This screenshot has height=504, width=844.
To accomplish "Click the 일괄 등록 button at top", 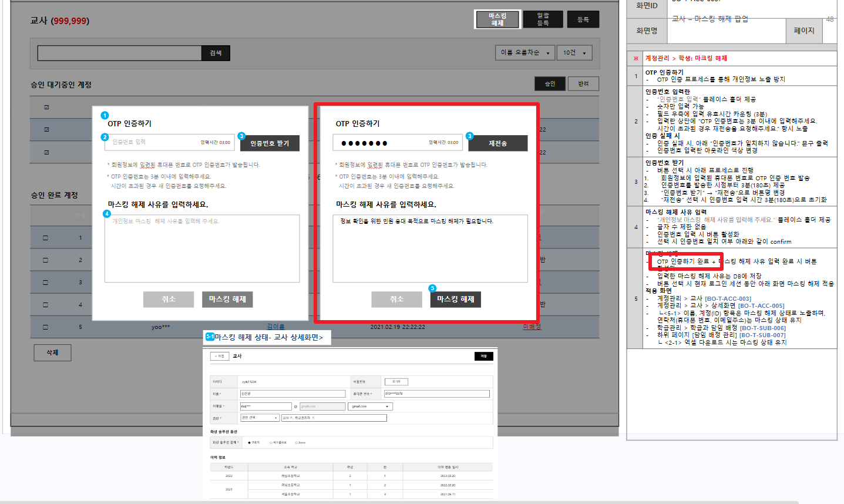I will pos(543,19).
